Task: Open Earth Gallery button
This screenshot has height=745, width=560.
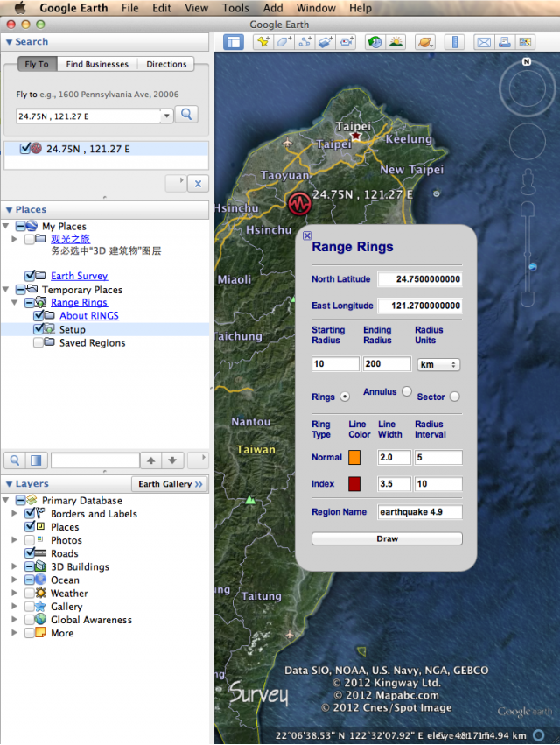Action: [x=170, y=484]
